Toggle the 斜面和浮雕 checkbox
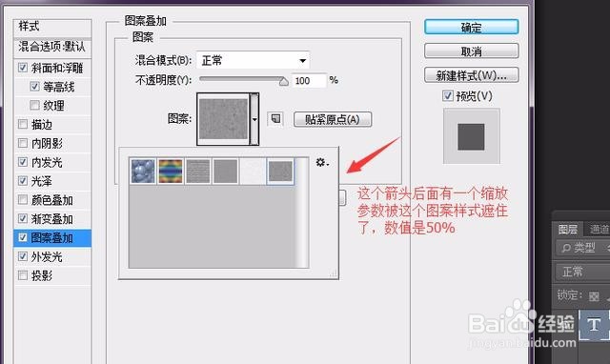The height and width of the screenshot is (364, 610). pyautogui.click(x=23, y=68)
